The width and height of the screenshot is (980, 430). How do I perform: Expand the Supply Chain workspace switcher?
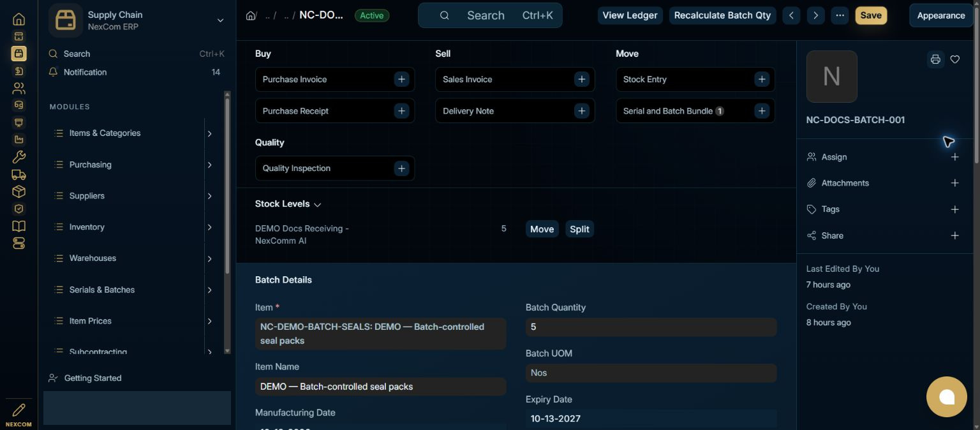(x=220, y=20)
